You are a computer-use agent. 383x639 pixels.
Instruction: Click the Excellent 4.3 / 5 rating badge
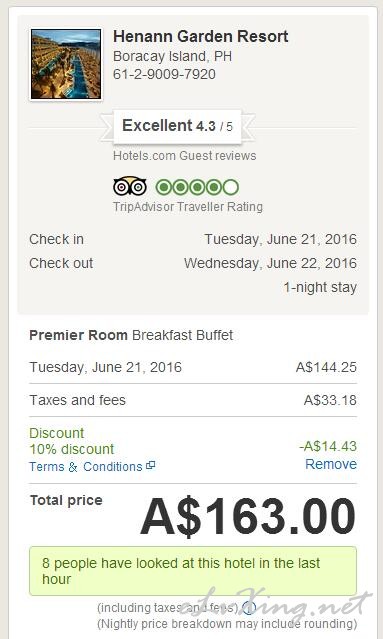pos(178,126)
